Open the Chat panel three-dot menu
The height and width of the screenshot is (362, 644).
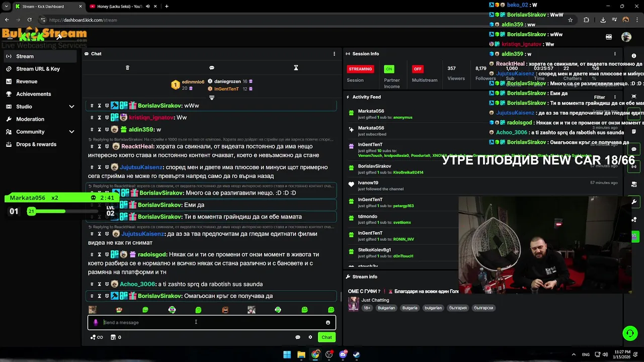[334, 54]
